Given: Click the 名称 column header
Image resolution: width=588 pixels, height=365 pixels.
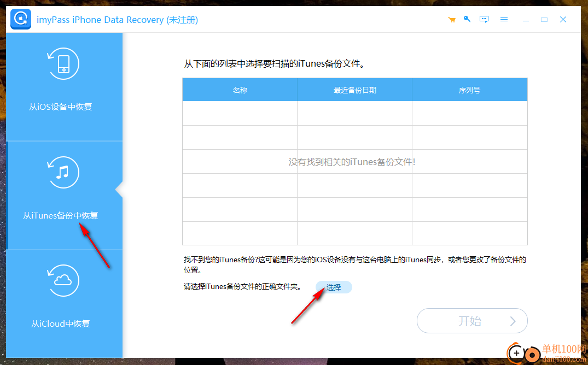Looking at the screenshot, I should click(x=240, y=90).
